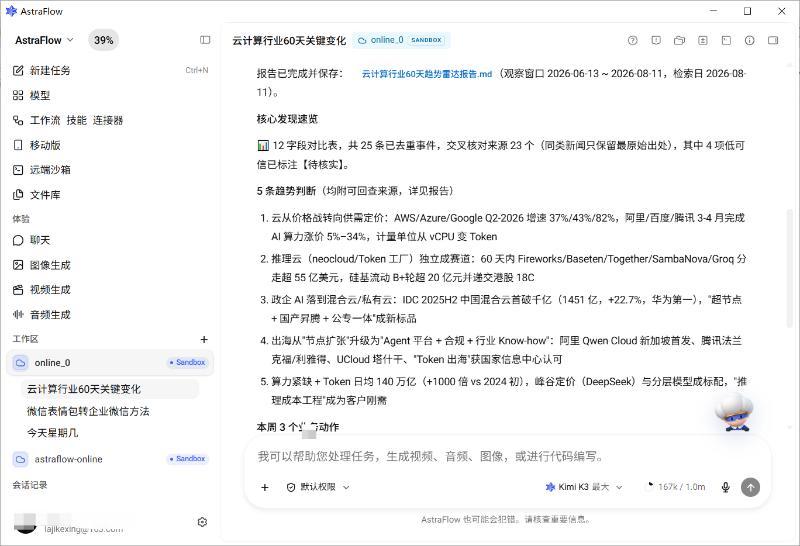This screenshot has height=546, width=800.
Task: Click the 移动版 phone icon
Action: pos(18,145)
